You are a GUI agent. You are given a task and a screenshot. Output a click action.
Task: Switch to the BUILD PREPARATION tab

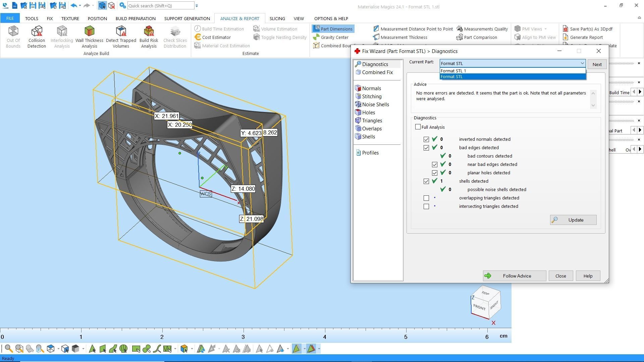tap(136, 18)
